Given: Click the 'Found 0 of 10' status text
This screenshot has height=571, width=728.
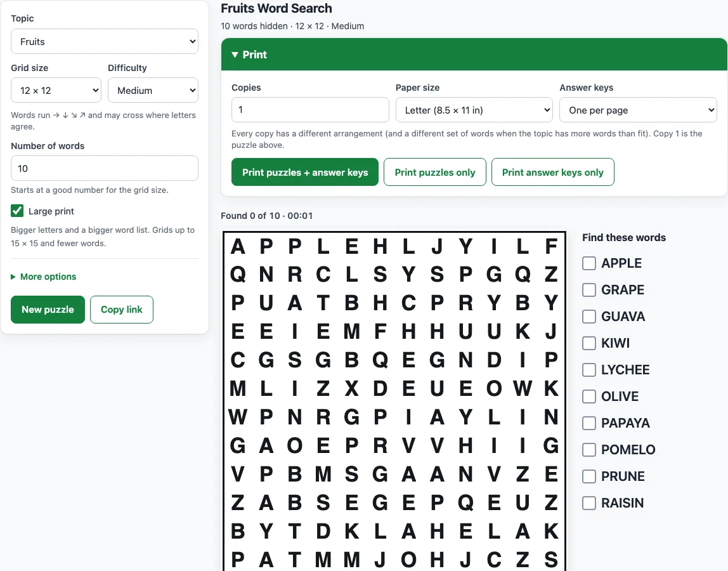Looking at the screenshot, I should pyautogui.click(x=250, y=216).
